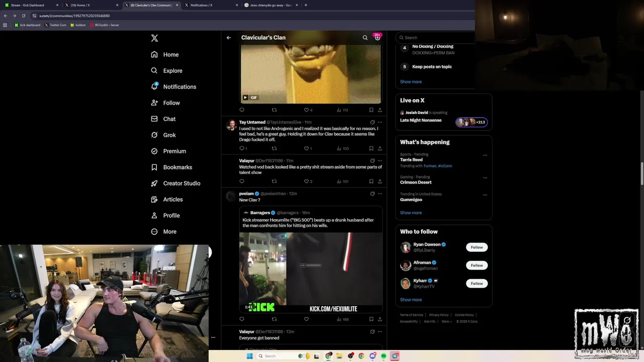Screen dimensions: 644x362
Task: Click the X search input field
Action: pos(435,37)
